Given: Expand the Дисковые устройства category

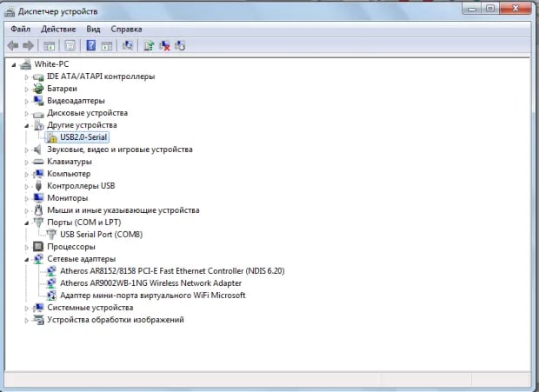Looking at the screenshot, I should (x=26, y=113).
